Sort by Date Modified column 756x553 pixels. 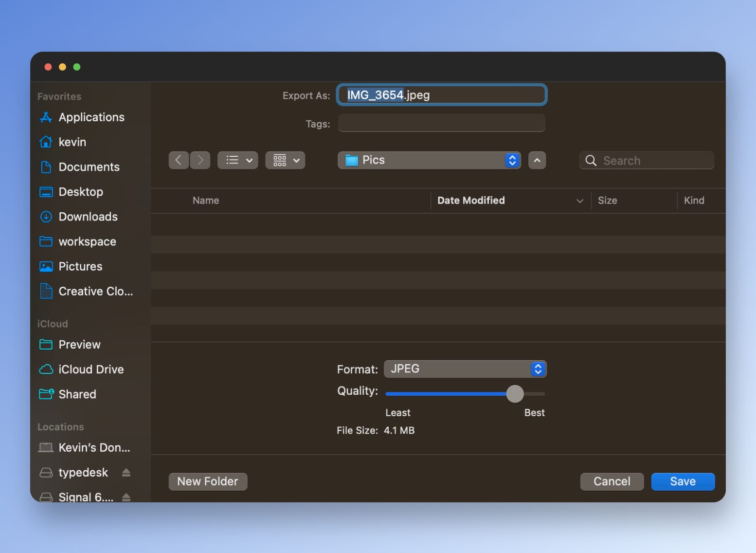(x=471, y=201)
